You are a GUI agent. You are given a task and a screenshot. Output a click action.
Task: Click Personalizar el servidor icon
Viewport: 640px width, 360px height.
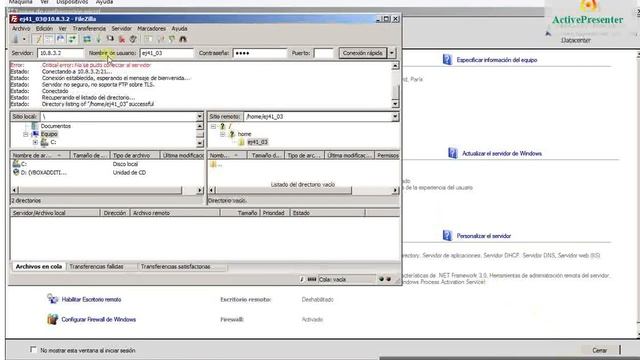(447, 236)
